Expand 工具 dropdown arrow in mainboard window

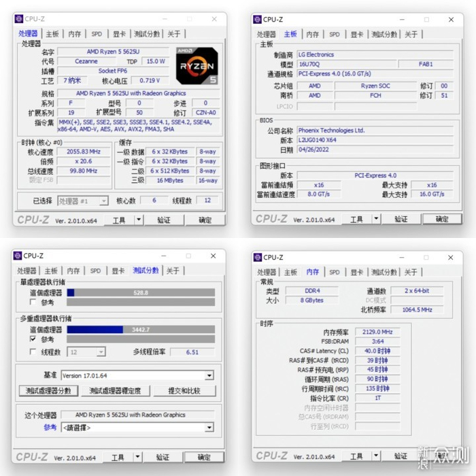[376, 218]
